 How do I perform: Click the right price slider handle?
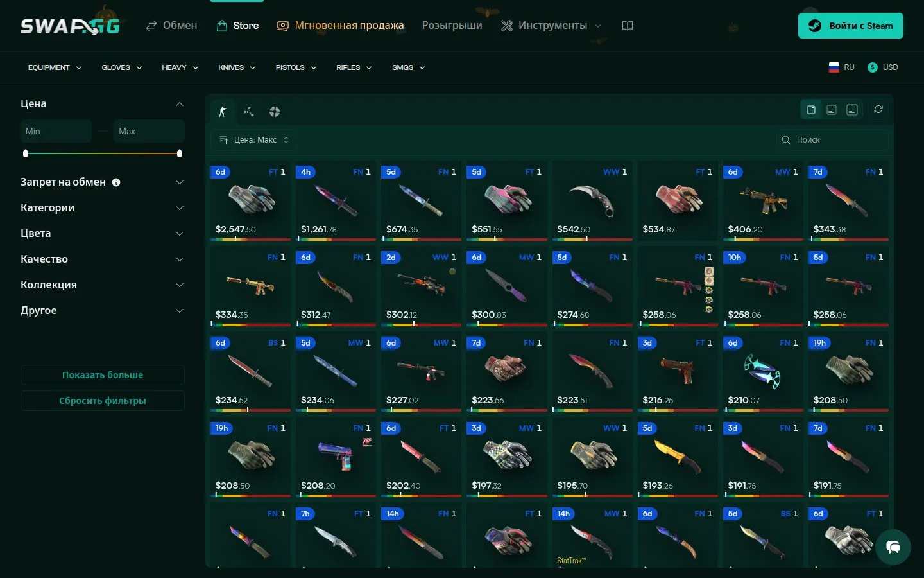[x=180, y=153]
